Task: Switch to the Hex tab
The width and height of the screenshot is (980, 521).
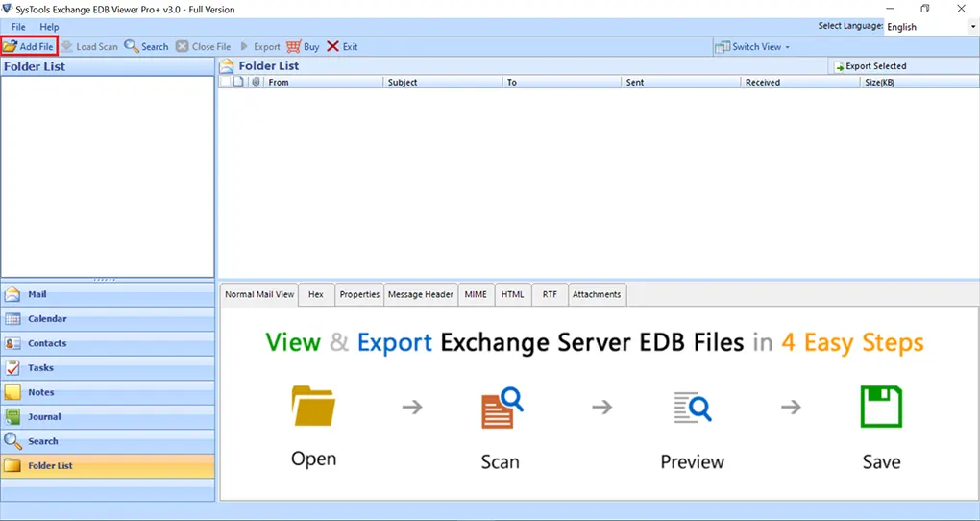Action: [316, 294]
